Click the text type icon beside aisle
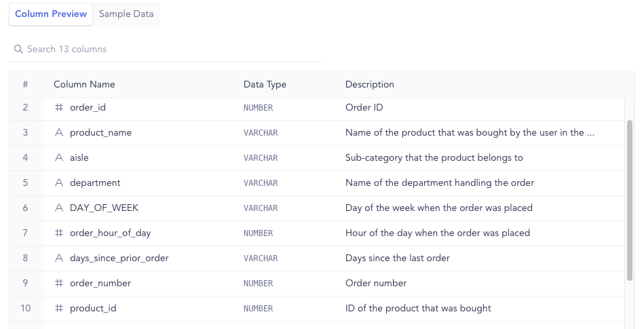The height and width of the screenshot is (329, 644). pos(59,158)
